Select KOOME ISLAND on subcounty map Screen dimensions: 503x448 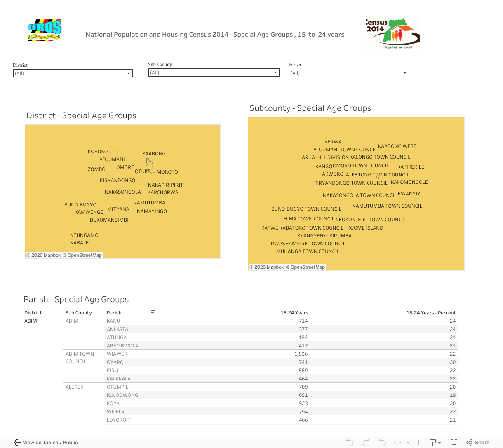click(x=365, y=228)
